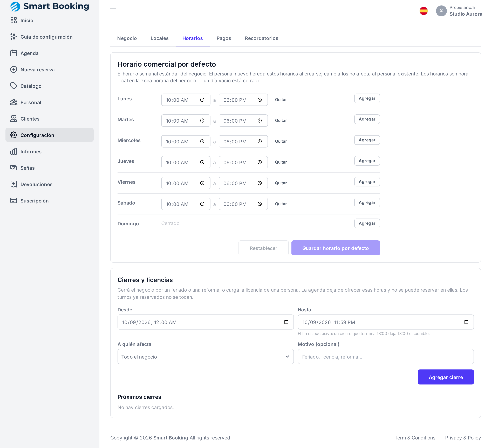Click the 'Agregar cierre' button
The image size is (492, 448).
(446, 377)
